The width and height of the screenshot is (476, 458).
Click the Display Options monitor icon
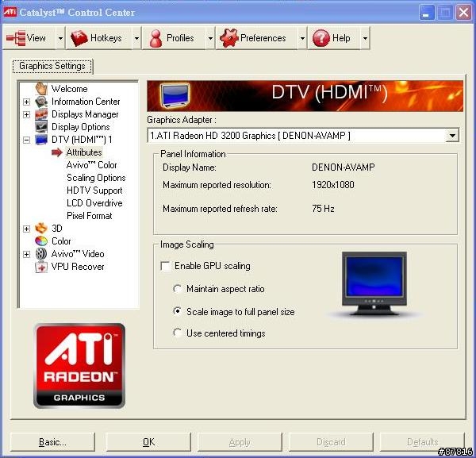41,127
